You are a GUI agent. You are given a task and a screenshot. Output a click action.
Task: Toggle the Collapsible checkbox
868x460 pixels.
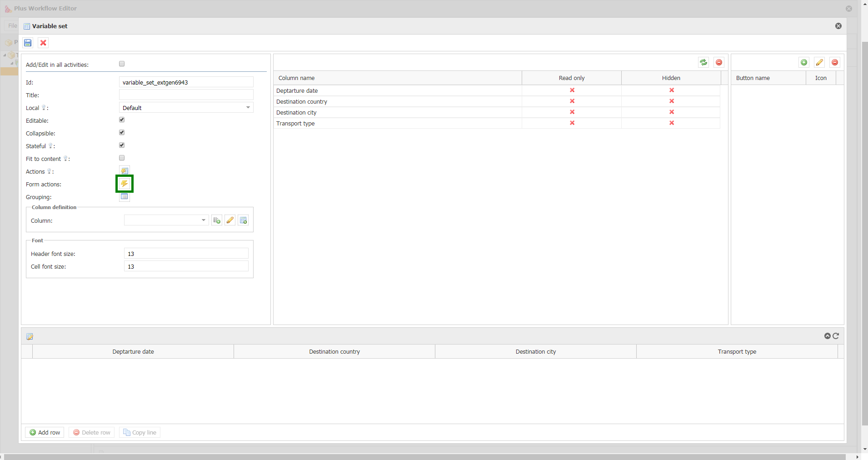122,133
